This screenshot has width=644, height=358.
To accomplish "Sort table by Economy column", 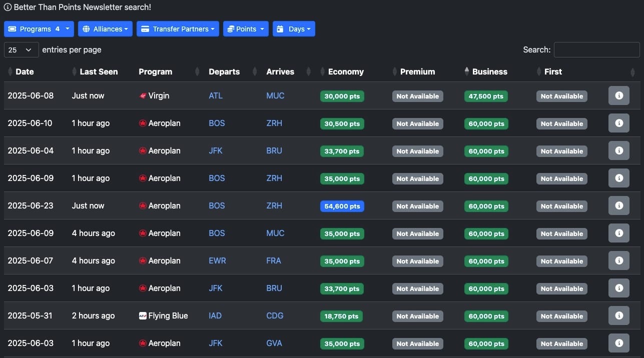I will 346,71.
